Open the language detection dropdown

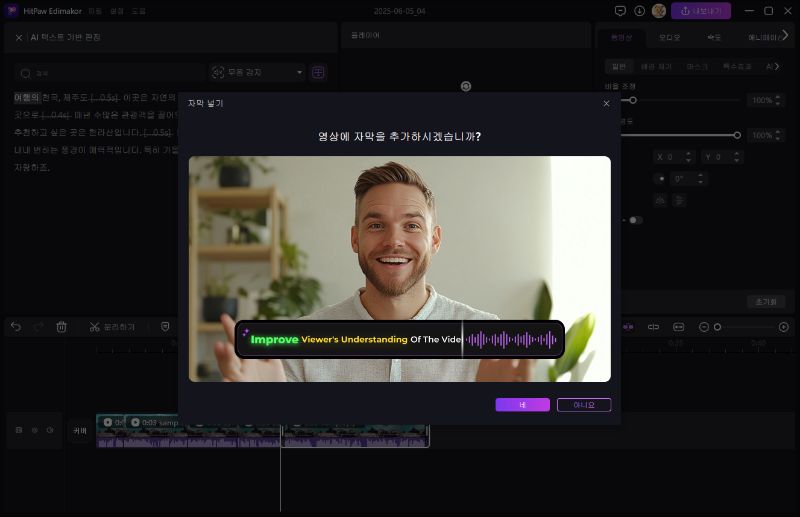257,72
